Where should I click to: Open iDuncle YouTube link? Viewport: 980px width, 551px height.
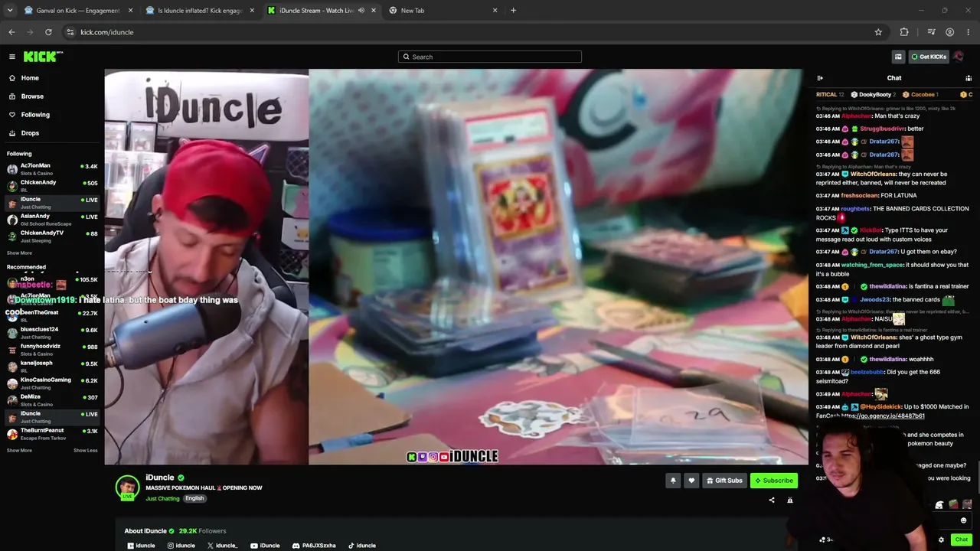point(265,546)
